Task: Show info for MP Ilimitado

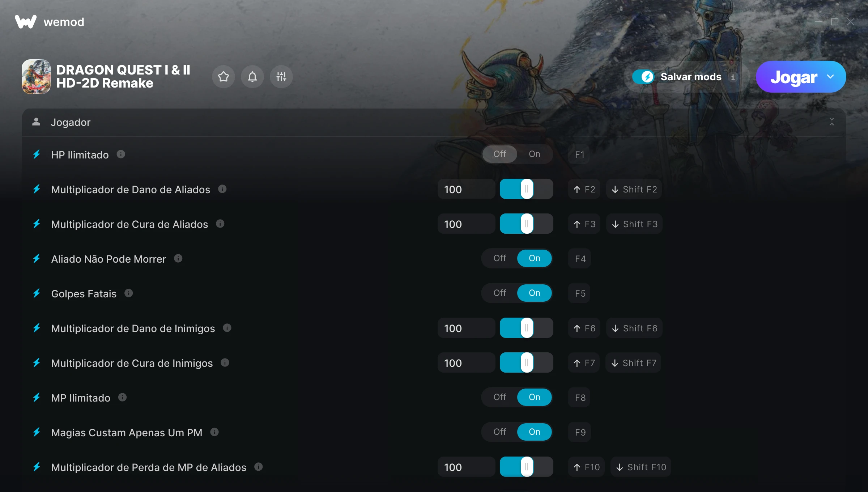Action: pyautogui.click(x=123, y=398)
